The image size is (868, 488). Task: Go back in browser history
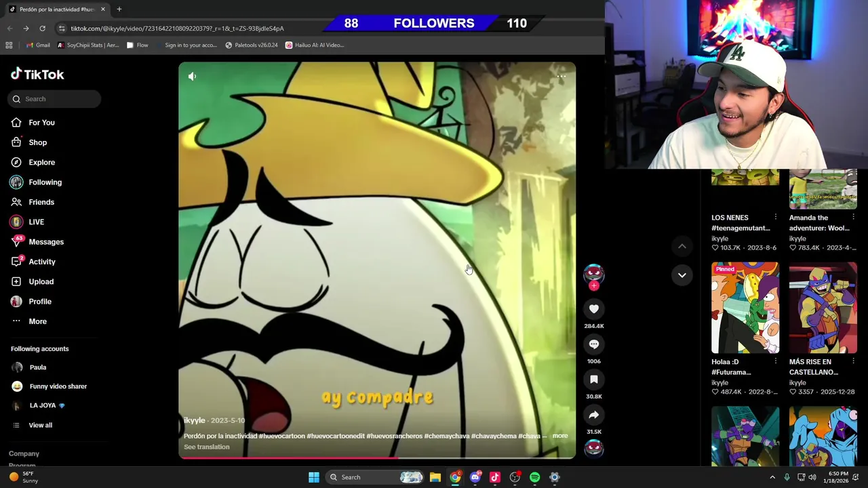9,28
